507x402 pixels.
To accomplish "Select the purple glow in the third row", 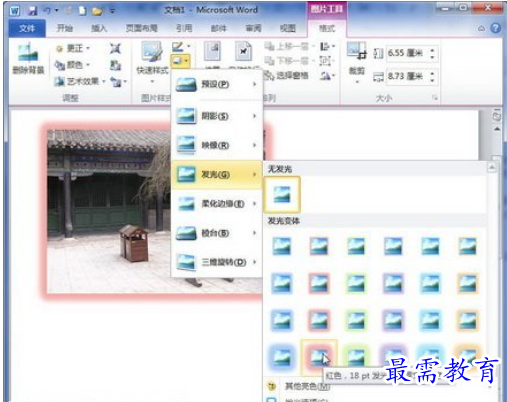I will pos(393,321).
